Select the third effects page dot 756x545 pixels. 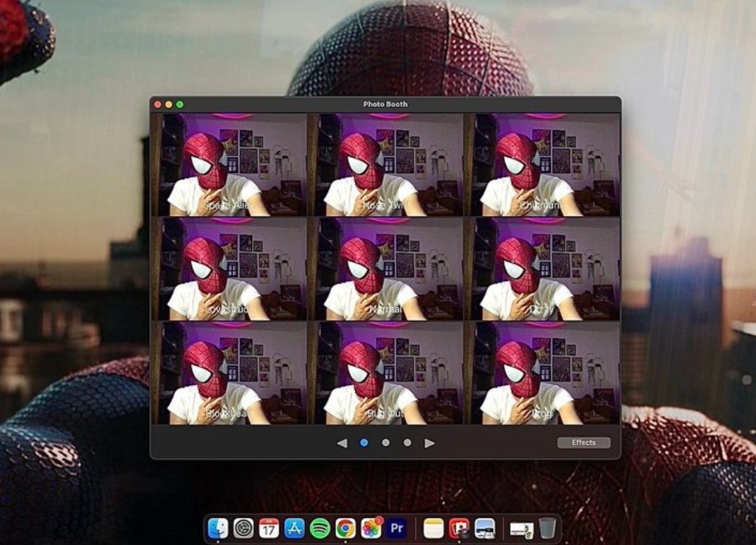[x=408, y=443]
